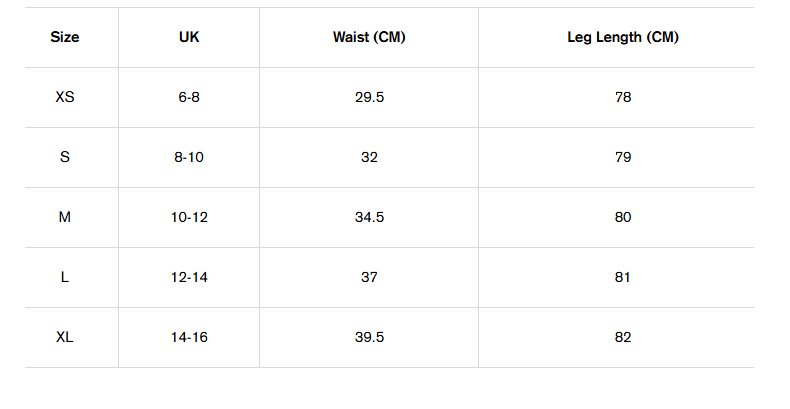Viewport: 790px width, 409px height.
Task: Click the UK column header
Action: coord(189,37)
